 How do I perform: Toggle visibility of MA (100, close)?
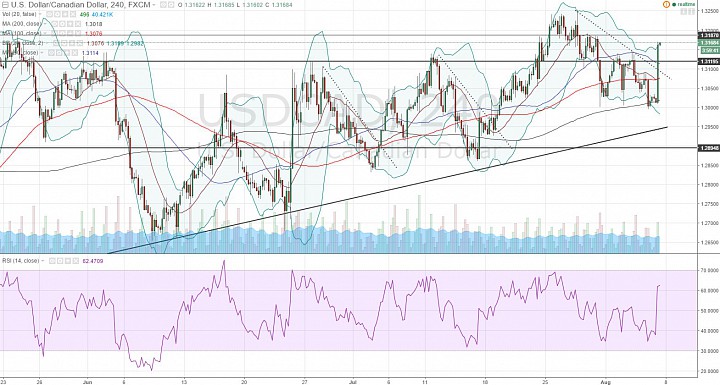[x=55, y=34]
